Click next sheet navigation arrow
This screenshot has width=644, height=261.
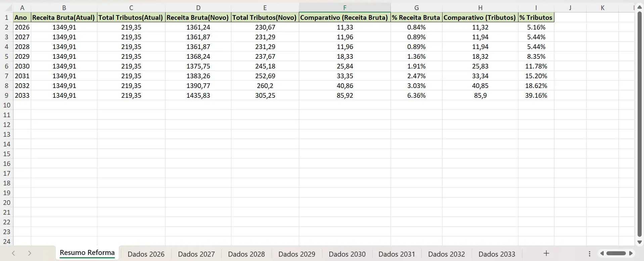(30, 253)
